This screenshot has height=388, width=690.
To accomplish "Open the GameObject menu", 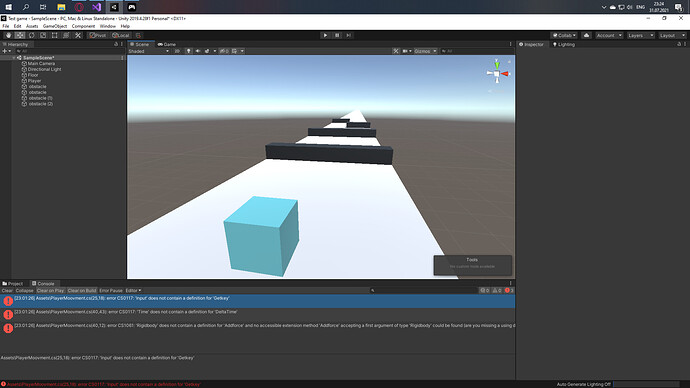I will click(55, 26).
